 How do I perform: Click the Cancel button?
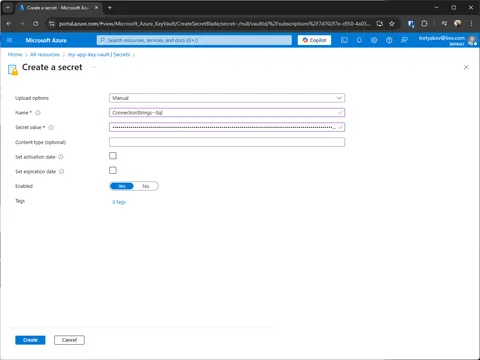click(69, 340)
